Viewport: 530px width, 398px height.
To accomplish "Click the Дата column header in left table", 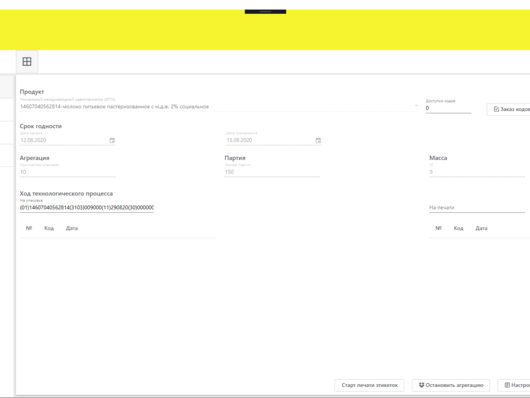I will point(72,228).
